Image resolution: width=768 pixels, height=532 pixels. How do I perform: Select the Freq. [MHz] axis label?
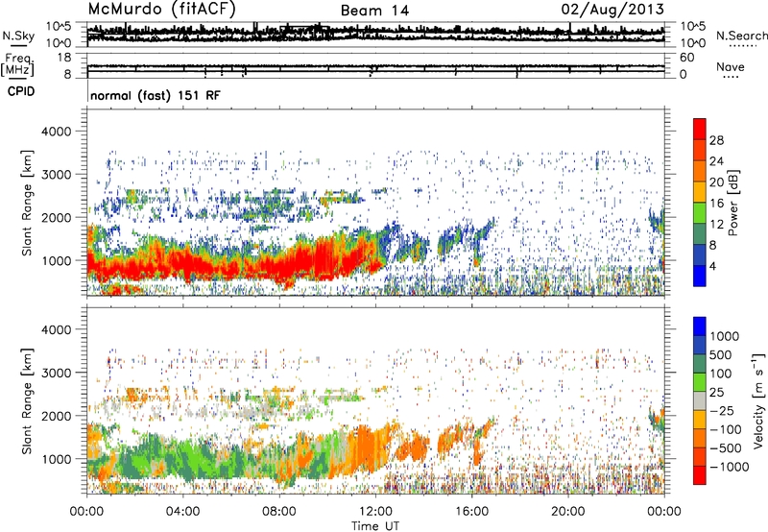(17, 65)
